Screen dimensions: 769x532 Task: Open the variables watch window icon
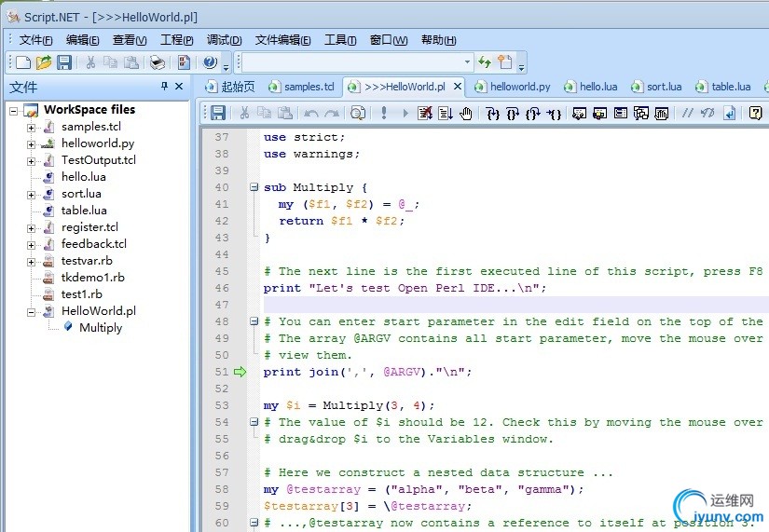[x=580, y=114]
